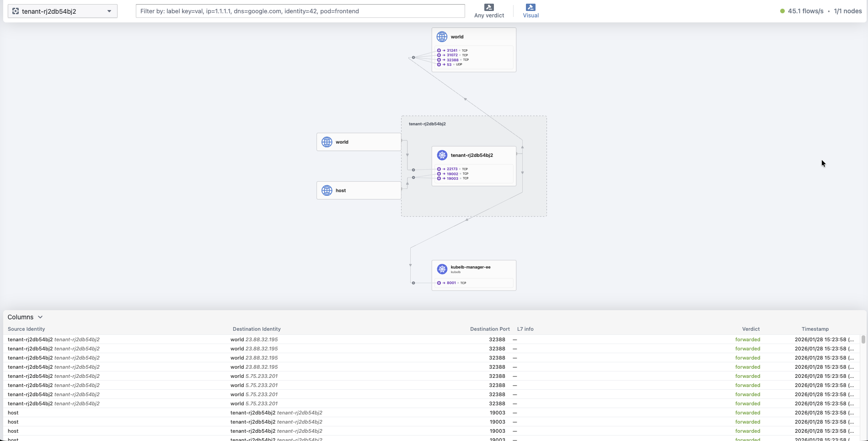Select the Kubernetes icon on the tenant-rj2db54bj2 card
This screenshot has height=441, width=868.
pos(442,155)
